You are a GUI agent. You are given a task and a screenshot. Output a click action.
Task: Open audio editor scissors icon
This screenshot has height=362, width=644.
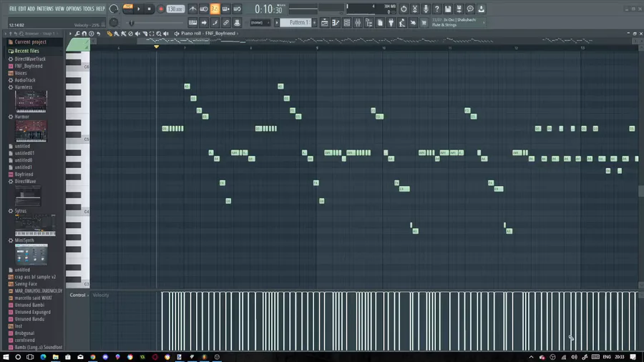click(x=415, y=9)
